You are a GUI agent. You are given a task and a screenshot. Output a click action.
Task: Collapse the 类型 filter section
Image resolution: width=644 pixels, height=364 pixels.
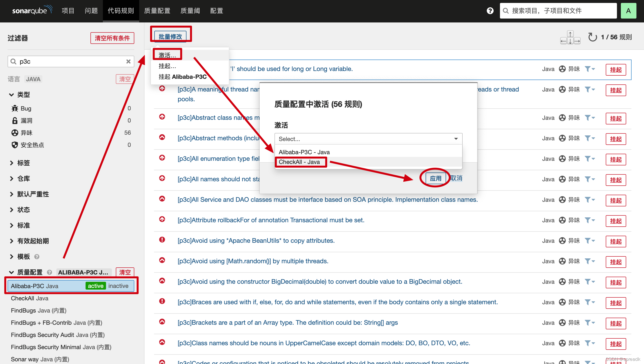(x=23, y=95)
